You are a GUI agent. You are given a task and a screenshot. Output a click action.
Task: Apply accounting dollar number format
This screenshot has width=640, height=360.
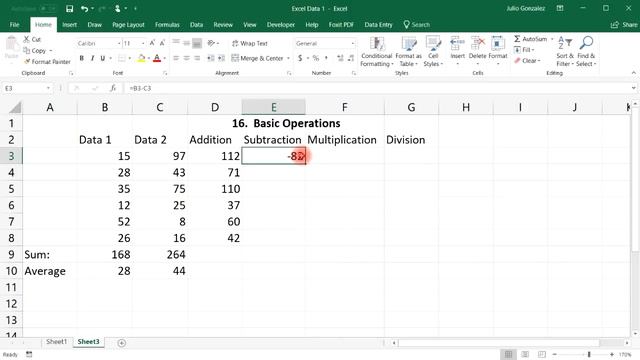coord(300,58)
